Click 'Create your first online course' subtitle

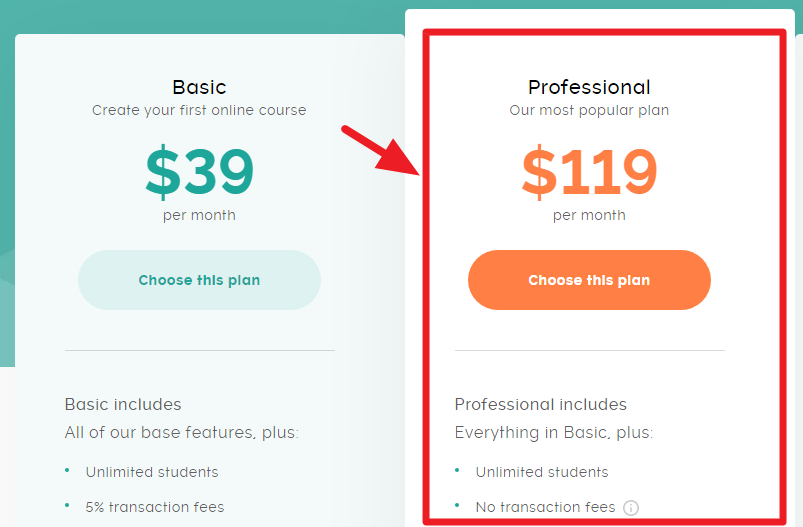[199, 110]
